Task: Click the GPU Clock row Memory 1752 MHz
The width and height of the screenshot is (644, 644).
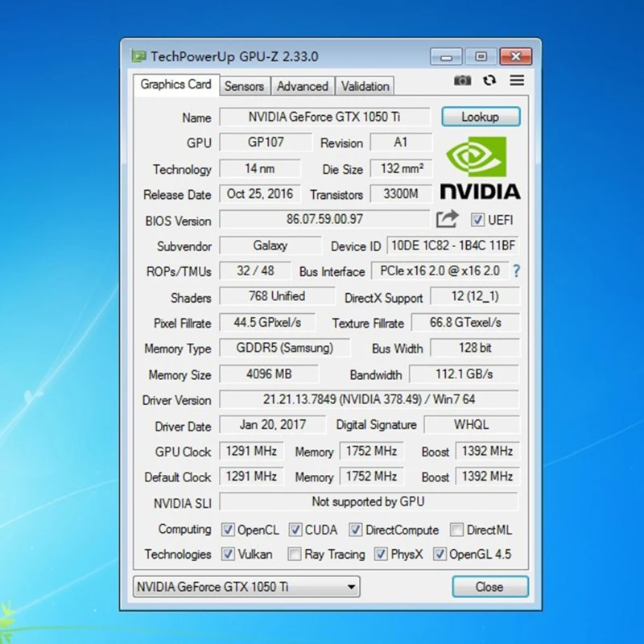Action: [371, 451]
